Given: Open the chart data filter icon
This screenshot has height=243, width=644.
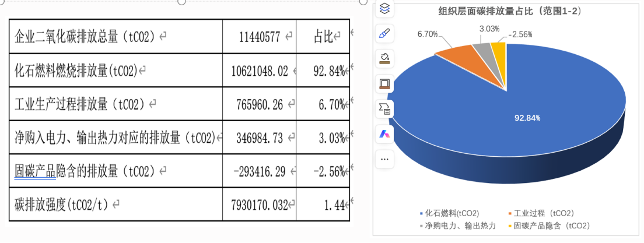Looking at the screenshot, I should pyautogui.click(x=384, y=108).
